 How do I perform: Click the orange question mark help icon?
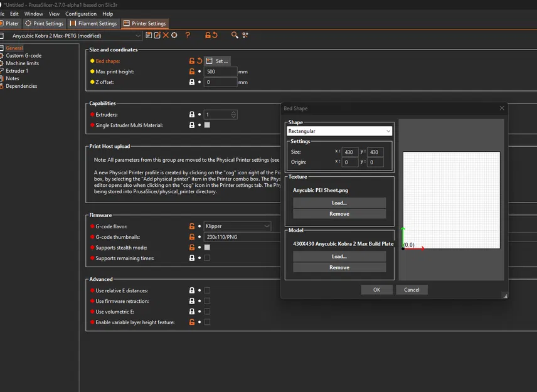point(188,35)
